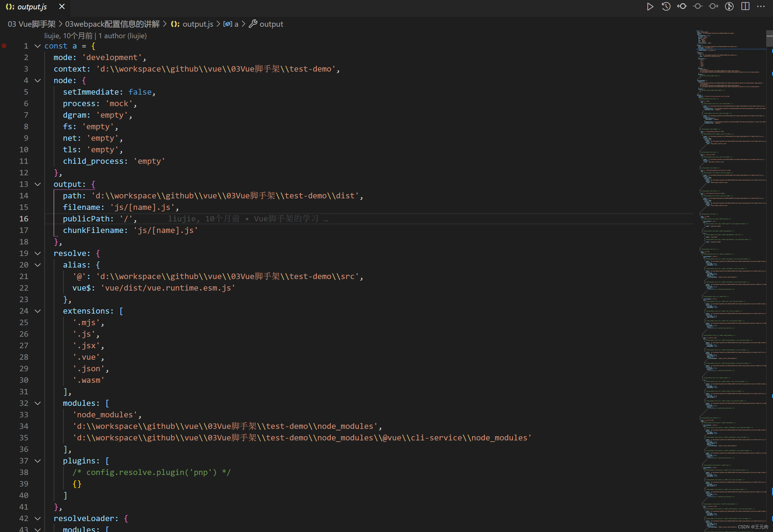Collapse the 'output' block on line 13
The height and width of the screenshot is (532, 773).
(38, 184)
